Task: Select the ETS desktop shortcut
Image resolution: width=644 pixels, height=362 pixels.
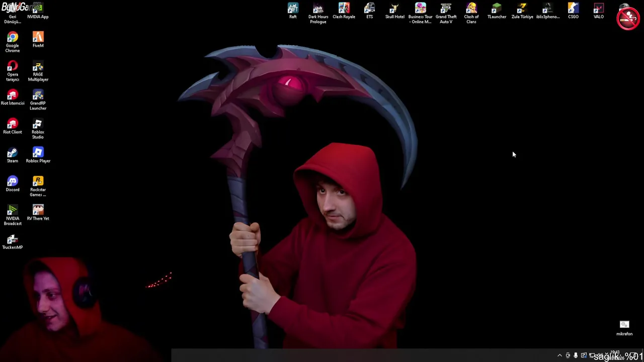Action: tap(369, 11)
